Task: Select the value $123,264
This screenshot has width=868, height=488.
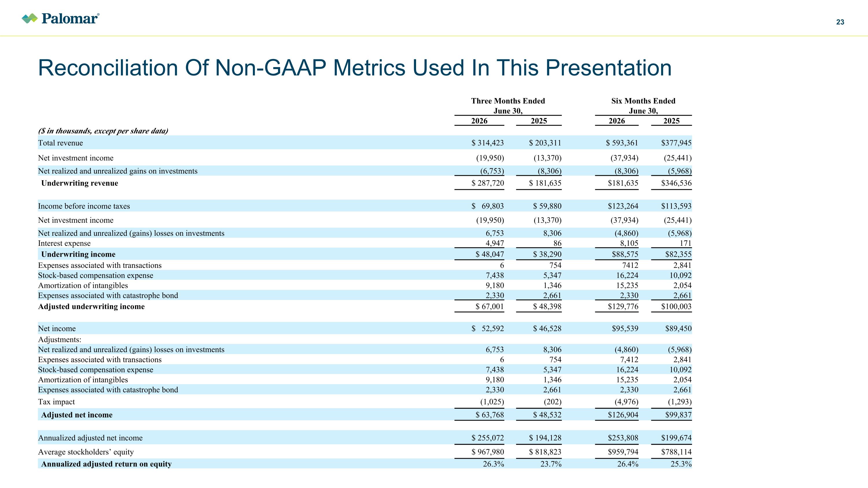Action: [623, 206]
